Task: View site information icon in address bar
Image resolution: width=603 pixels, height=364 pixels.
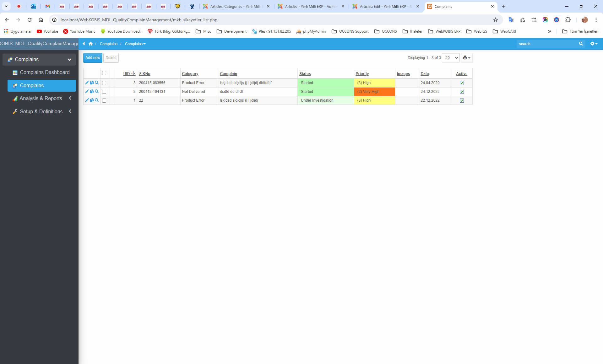Action: click(x=54, y=20)
